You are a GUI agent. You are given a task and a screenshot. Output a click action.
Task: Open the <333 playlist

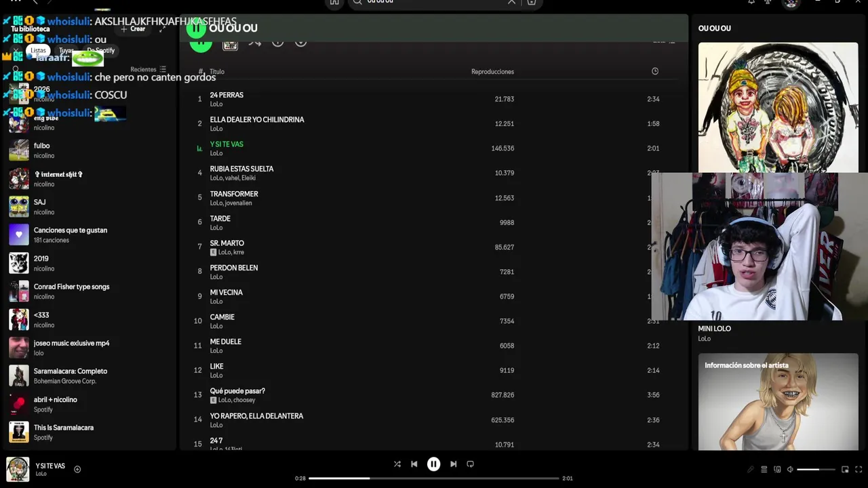(x=88, y=320)
